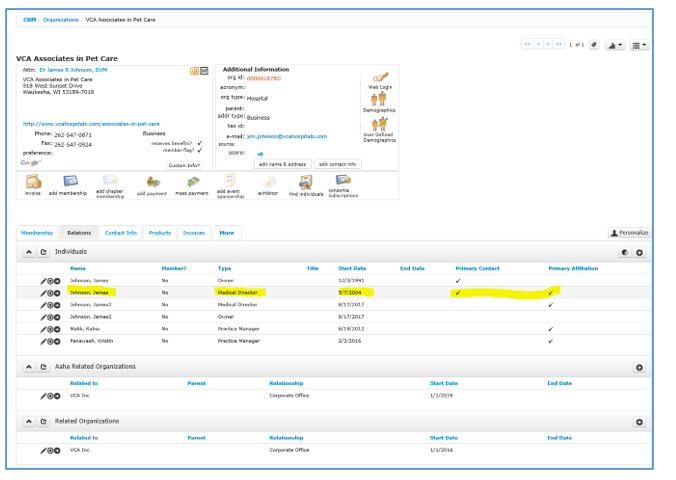Switch to the Contact Info tab
This screenshot has height=480, width=676.
pos(121,232)
